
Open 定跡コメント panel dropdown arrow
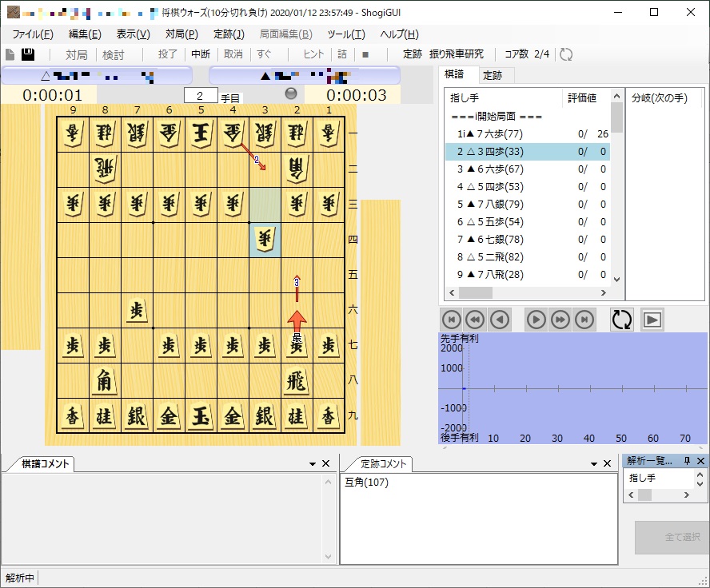point(594,464)
